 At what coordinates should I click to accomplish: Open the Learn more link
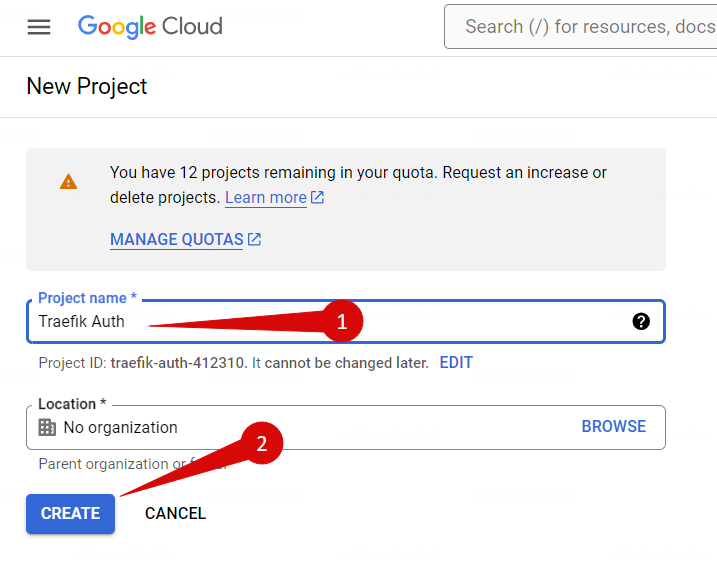click(266, 197)
